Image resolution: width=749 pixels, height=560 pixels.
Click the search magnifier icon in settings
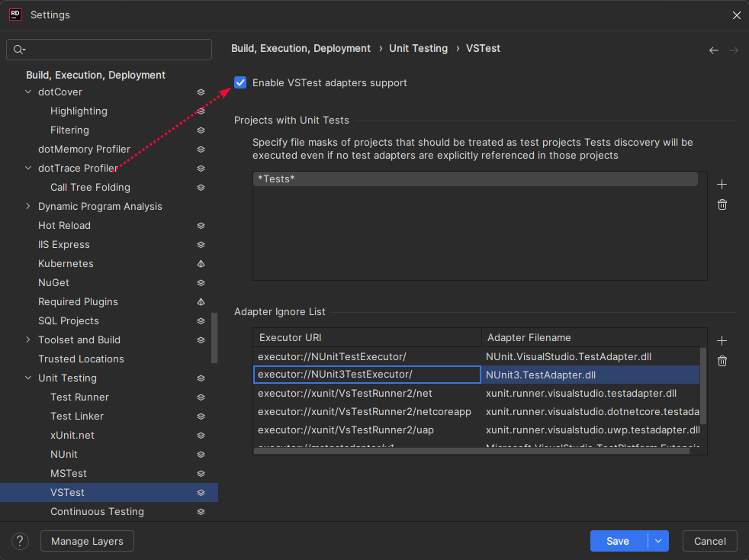click(19, 50)
